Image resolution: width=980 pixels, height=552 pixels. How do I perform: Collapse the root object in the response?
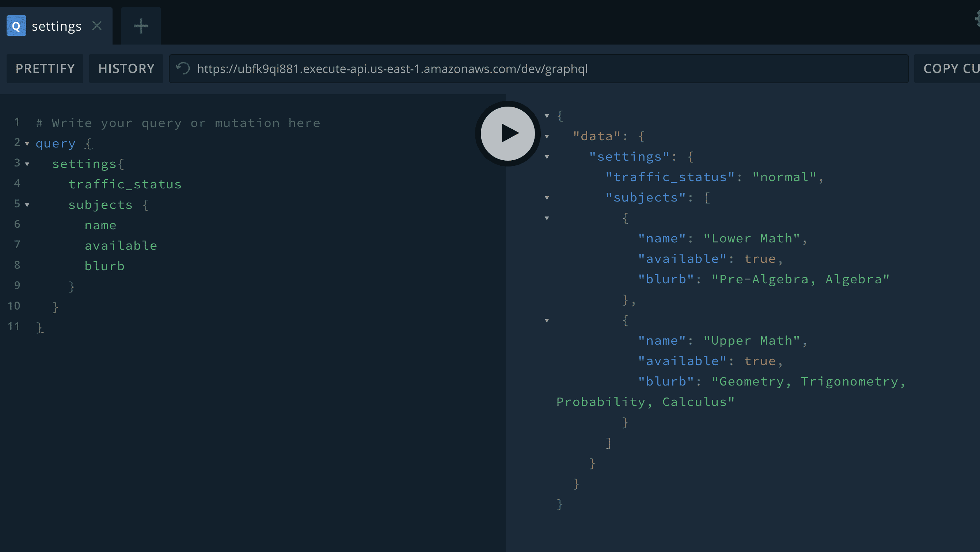pyautogui.click(x=547, y=116)
